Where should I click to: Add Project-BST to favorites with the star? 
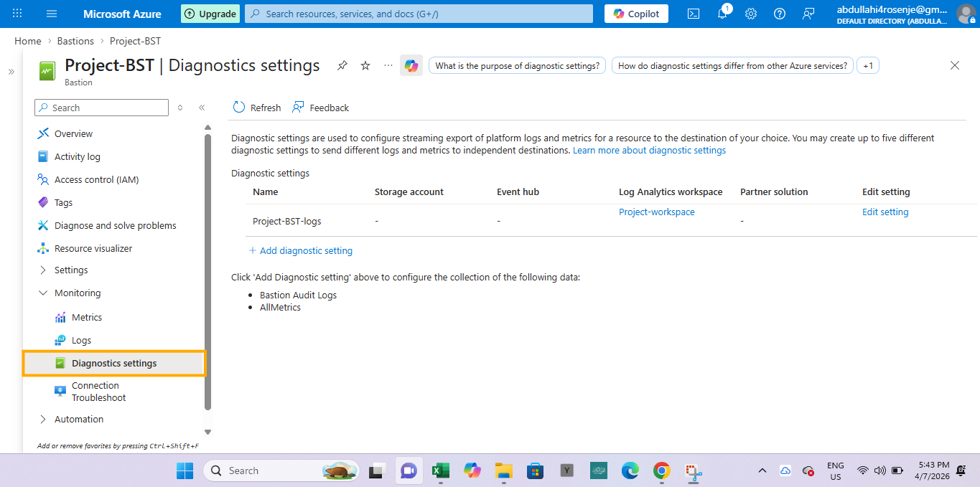click(x=365, y=65)
